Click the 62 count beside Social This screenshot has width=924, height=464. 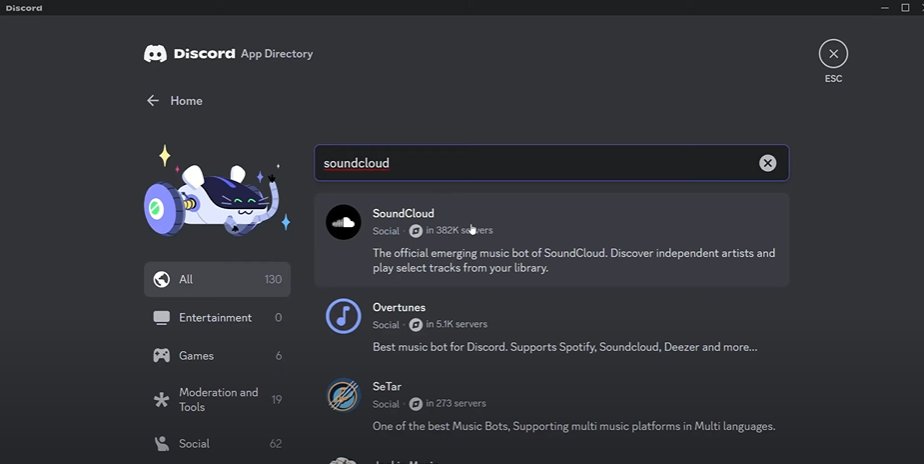tap(276, 443)
